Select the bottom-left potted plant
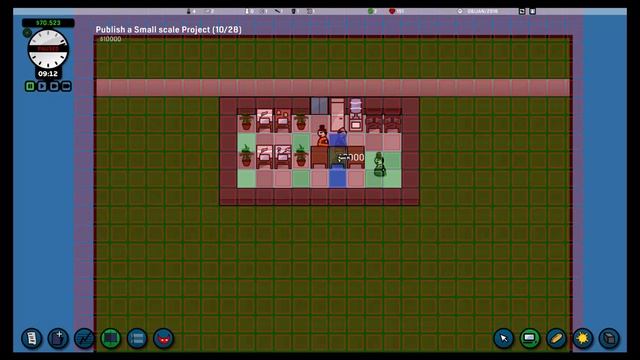This screenshot has width=640, height=360. pyautogui.click(x=246, y=156)
